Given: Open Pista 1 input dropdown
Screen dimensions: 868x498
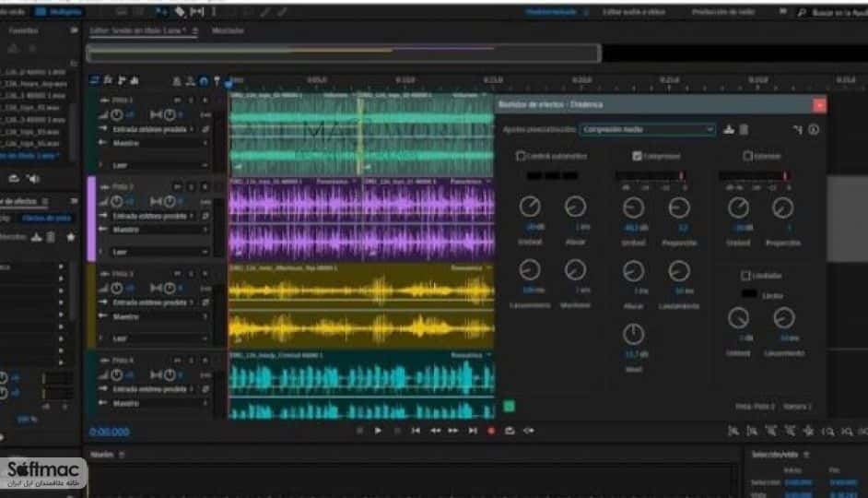Looking at the screenshot, I should (x=153, y=129).
